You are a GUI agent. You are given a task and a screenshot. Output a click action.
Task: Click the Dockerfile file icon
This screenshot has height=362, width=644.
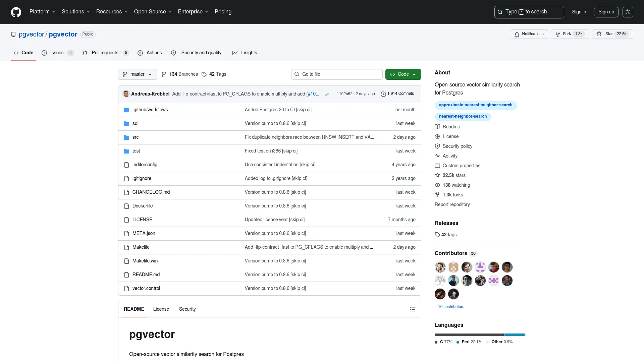click(126, 206)
